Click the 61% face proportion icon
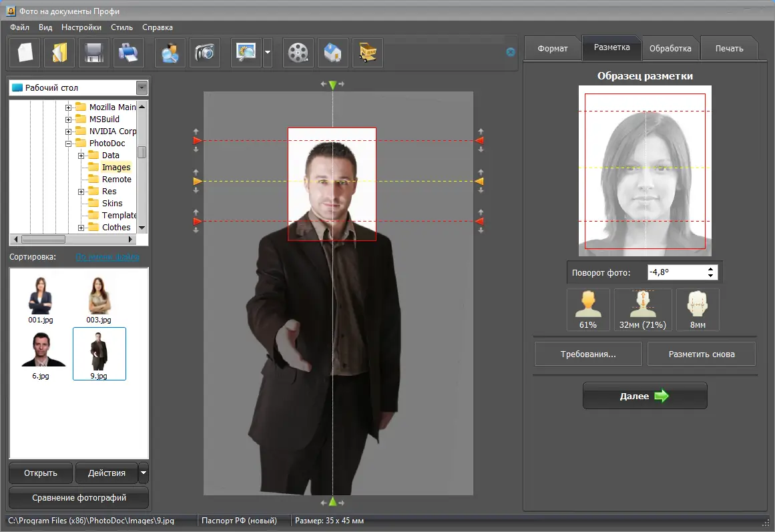This screenshot has width=775, height=532. (588, 309)
